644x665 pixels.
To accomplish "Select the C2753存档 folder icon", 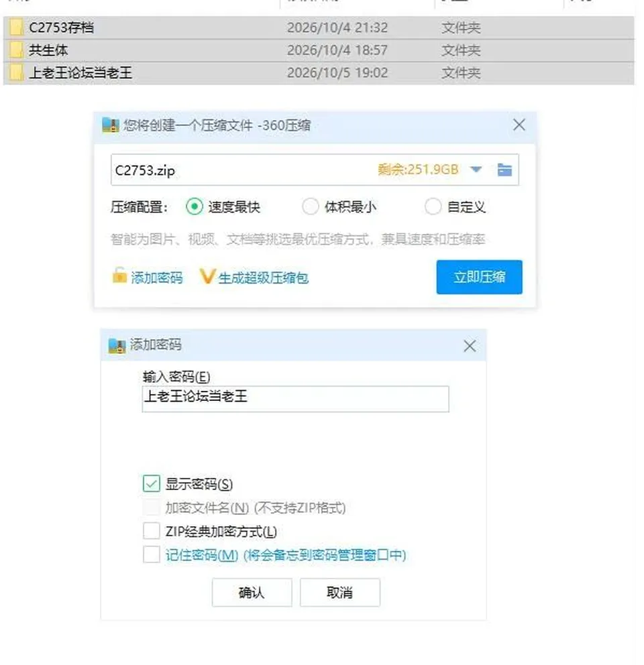I will (x=16, y=27).
